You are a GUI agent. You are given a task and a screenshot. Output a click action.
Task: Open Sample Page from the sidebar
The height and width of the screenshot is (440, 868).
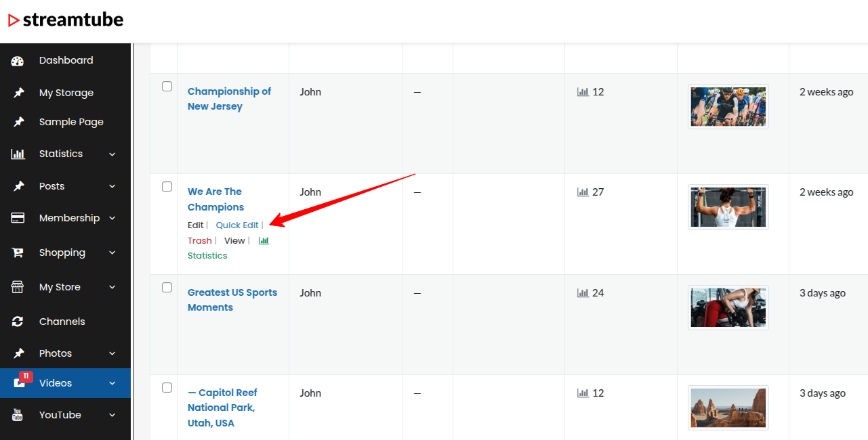pos(71,122)
